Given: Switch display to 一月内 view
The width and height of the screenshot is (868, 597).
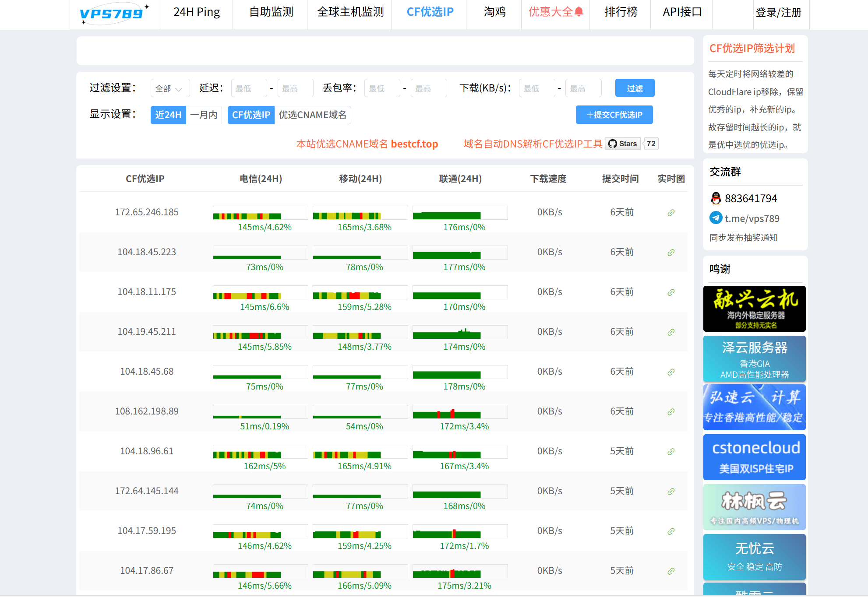Looking at the screenshot, I should point(204,115).
